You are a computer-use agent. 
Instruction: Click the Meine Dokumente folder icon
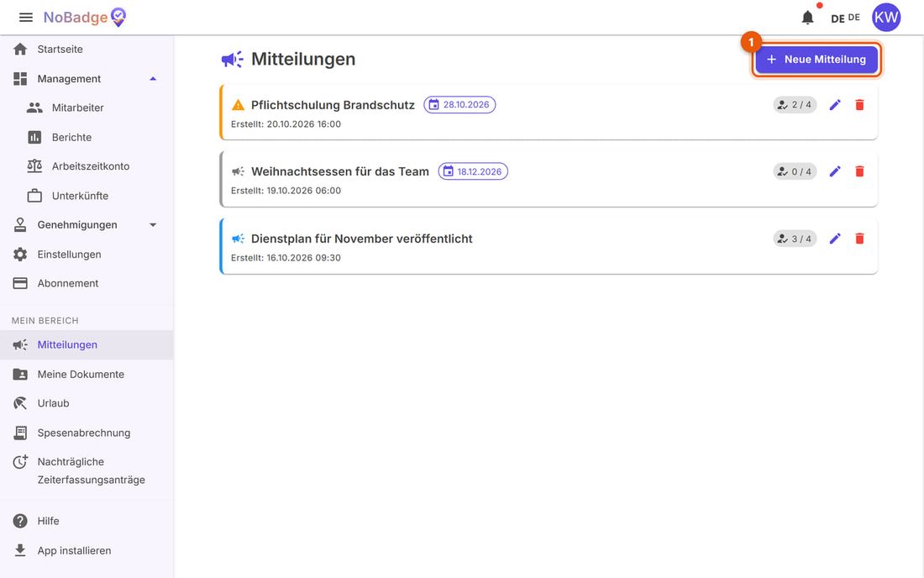20,374
